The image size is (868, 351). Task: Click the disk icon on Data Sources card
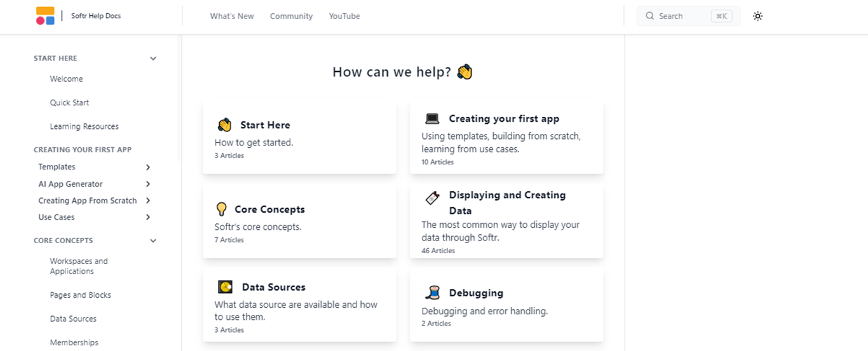[x=225, y=287]
